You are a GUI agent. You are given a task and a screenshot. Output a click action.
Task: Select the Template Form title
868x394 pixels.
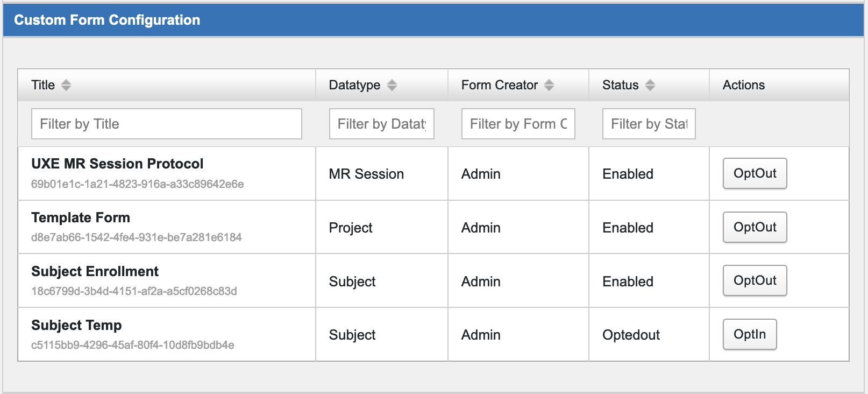pos(81,217)
